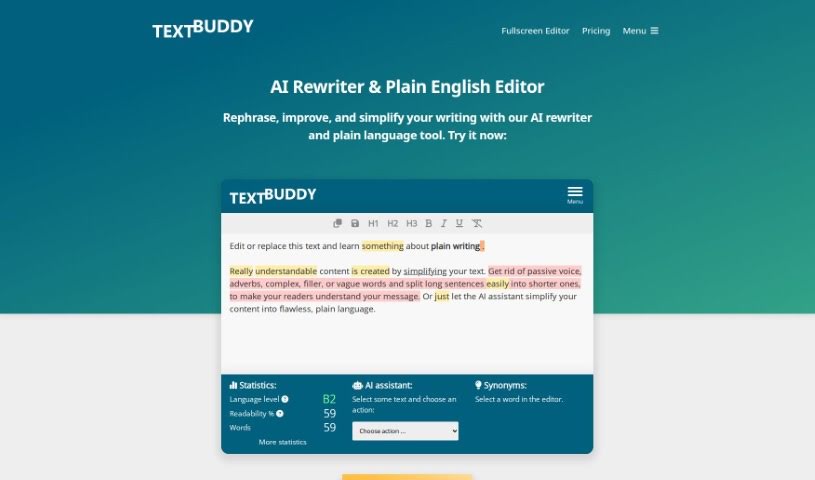Click the highlighted word "something"
The image size is (815, 480).
(x=383, y=246)
